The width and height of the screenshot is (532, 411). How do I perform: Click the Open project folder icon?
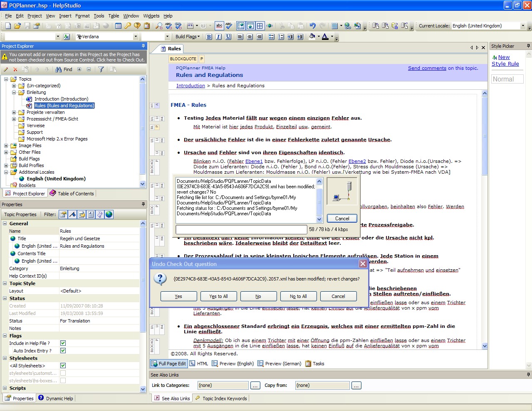click(x=17, y=26)
